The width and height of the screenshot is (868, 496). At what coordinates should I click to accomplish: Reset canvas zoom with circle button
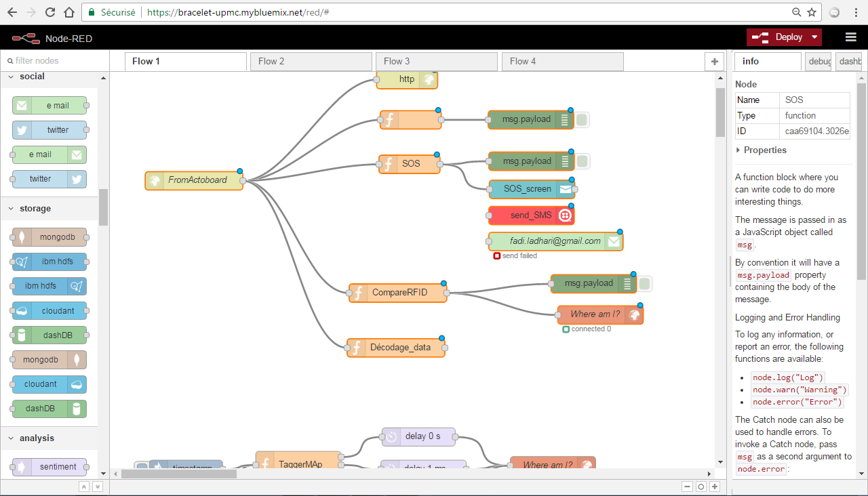point(701,487)
